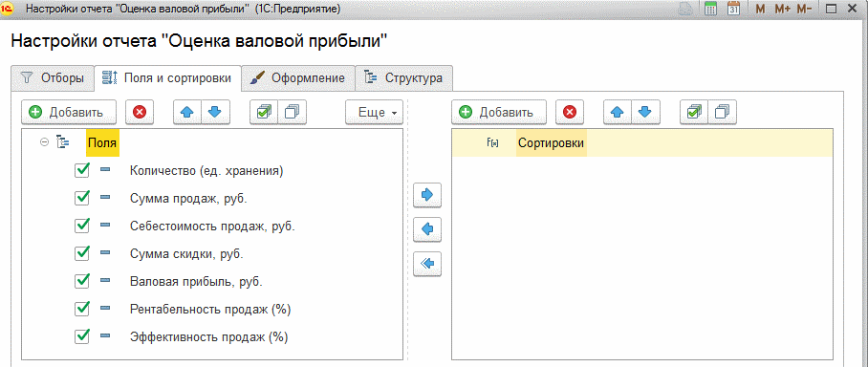Move sorting up in the sorting panel
The width and height of the screenshot is (868, 367).
618,113
